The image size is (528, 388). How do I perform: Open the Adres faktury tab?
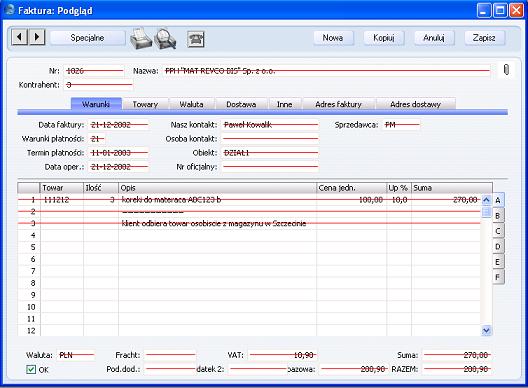[x=338, y=104]
